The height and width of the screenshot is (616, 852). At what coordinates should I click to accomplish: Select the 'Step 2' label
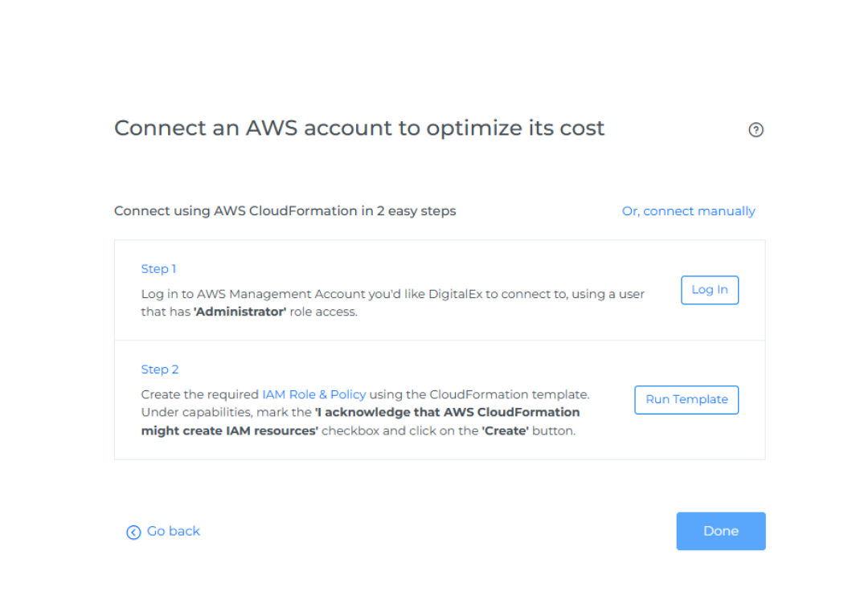click(x=160, y=369)
